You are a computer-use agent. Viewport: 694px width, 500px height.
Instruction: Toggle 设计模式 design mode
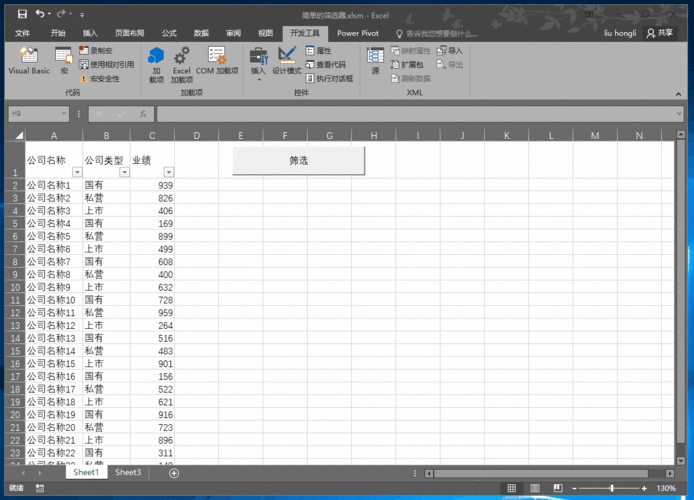287,62
